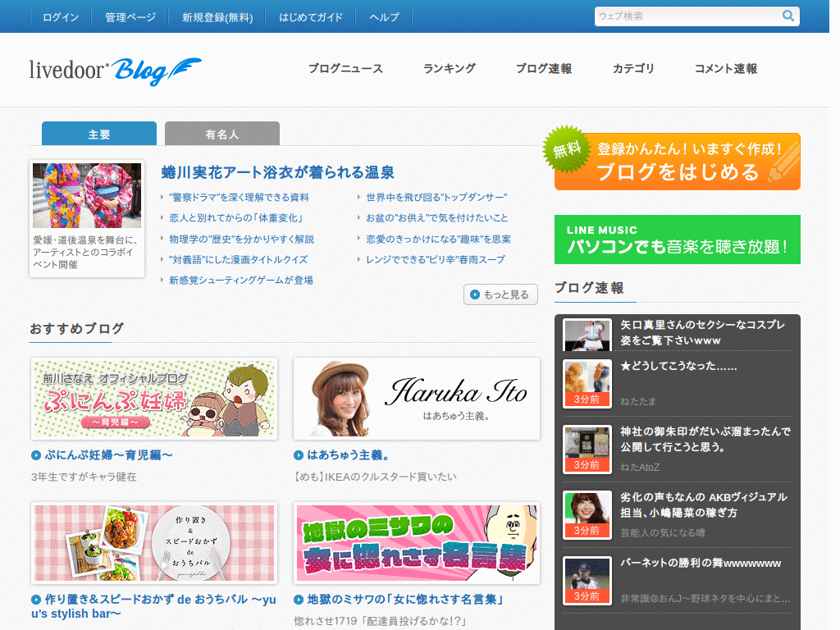840x630 pixels.
Task: Click caption 愛媛·道後温泉を舞台に under photo
Action: click(x=85, y=253)
